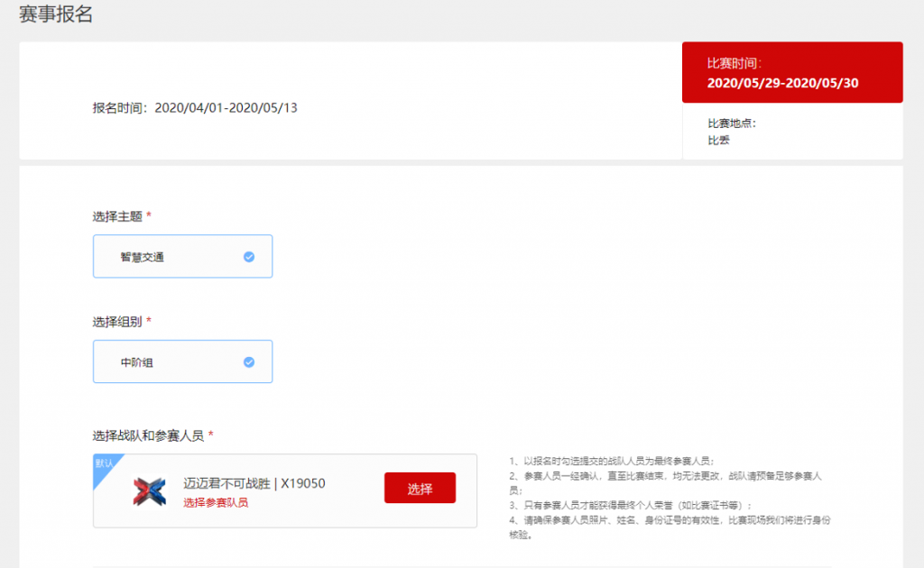Click the blue checkmark icon in 中阶组 card
Viewport: 924px width, 568px height.
(249, 362)
